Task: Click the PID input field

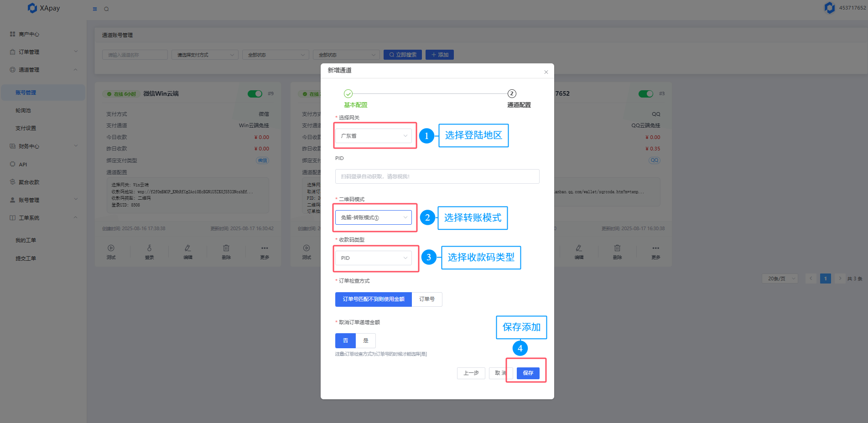Action: (437, 176)
